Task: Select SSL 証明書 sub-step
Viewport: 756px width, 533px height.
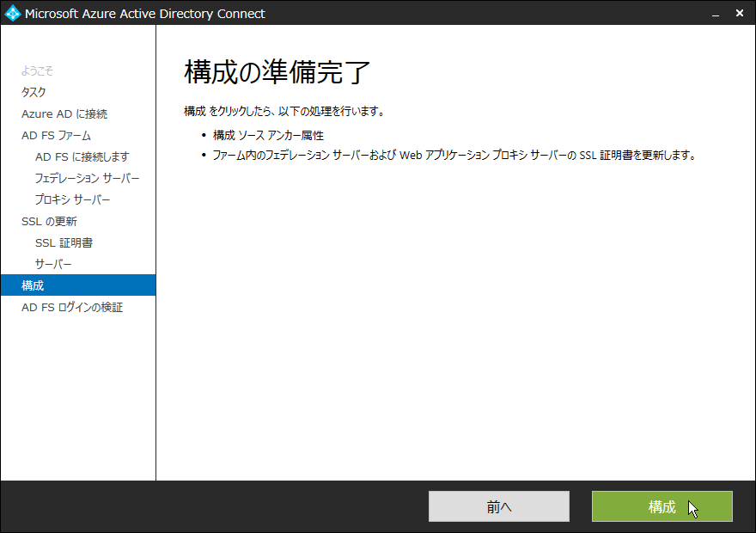Action: point(64,242)
